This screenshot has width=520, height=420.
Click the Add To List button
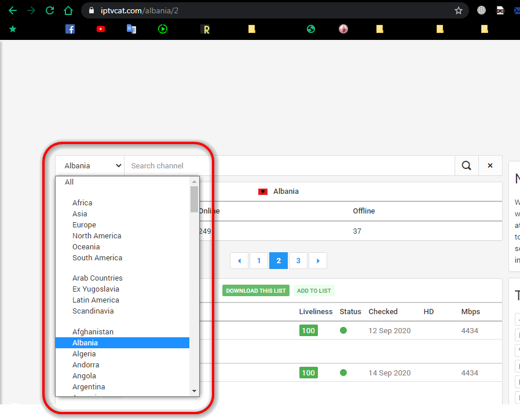pyautogui.click(x=314, y=290)
